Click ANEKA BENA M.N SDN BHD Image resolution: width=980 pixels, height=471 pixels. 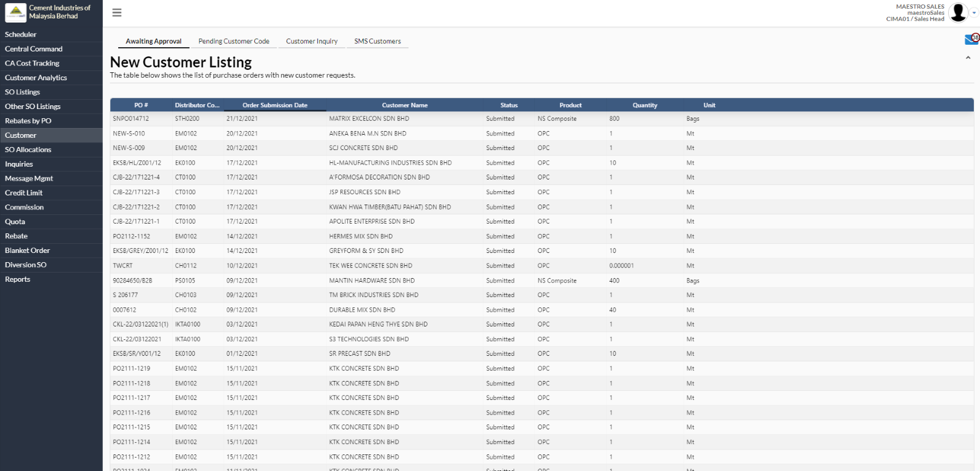coord(367,134)
